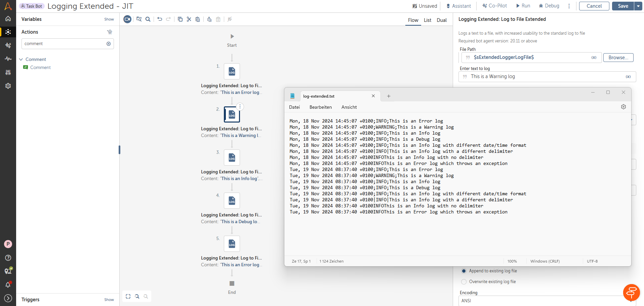Screen dimensions: 644x306
Task: Click the copy icon in the editor toolbar
Action: point(180,19)
